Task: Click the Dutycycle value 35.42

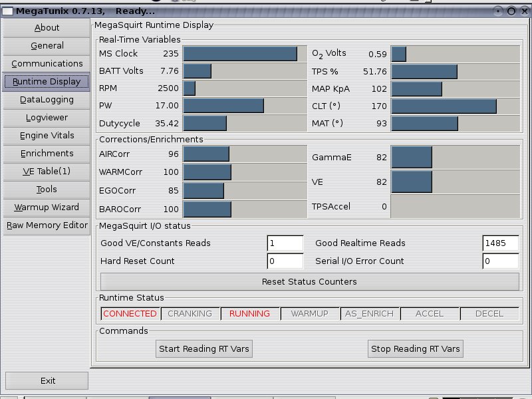Action: click(x=167, y=123)
